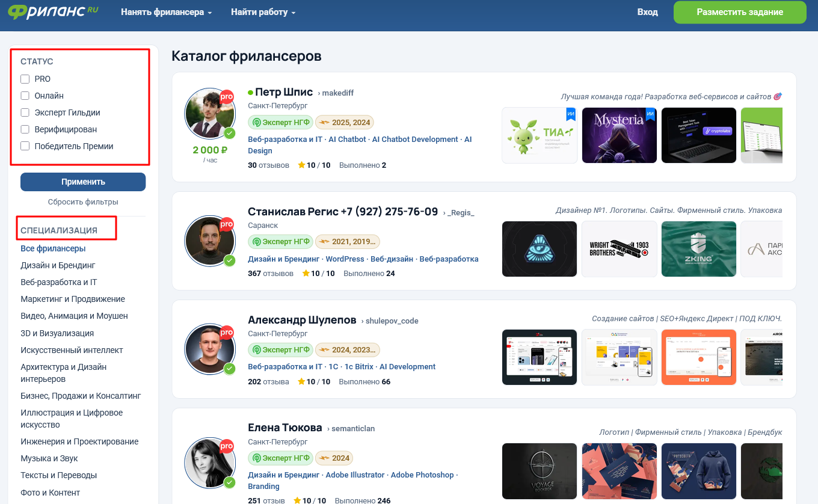Click rating star in Александр Шулепов card
The height and width of the screenshot is (504, 818).
(301, 381)
